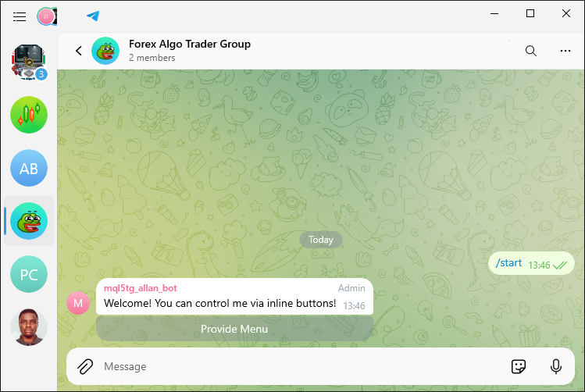
Task: Open the hamburger main menu
Action: 20,16
